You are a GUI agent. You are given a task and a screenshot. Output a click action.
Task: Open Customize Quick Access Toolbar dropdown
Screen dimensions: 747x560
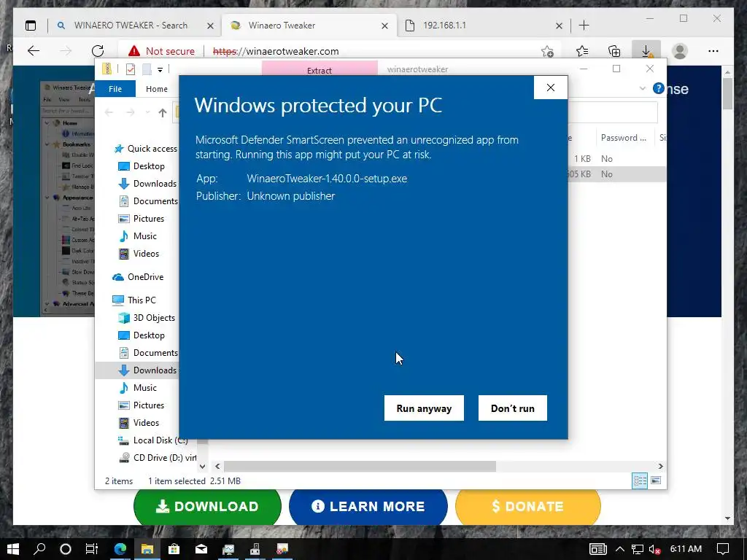(x=160, y=69)
